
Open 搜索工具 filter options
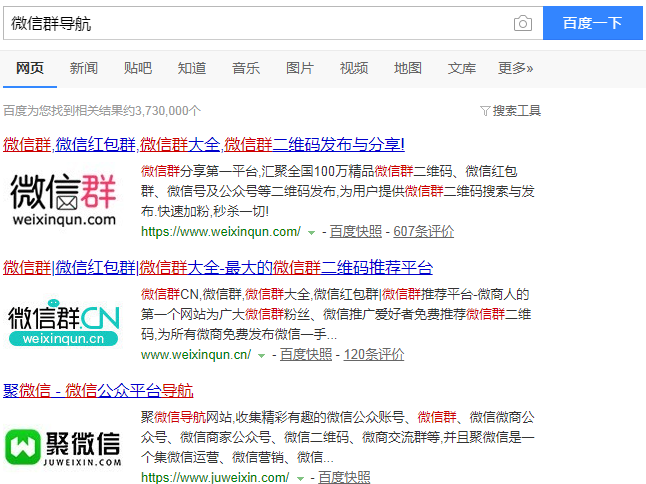[x=517, y=110]
